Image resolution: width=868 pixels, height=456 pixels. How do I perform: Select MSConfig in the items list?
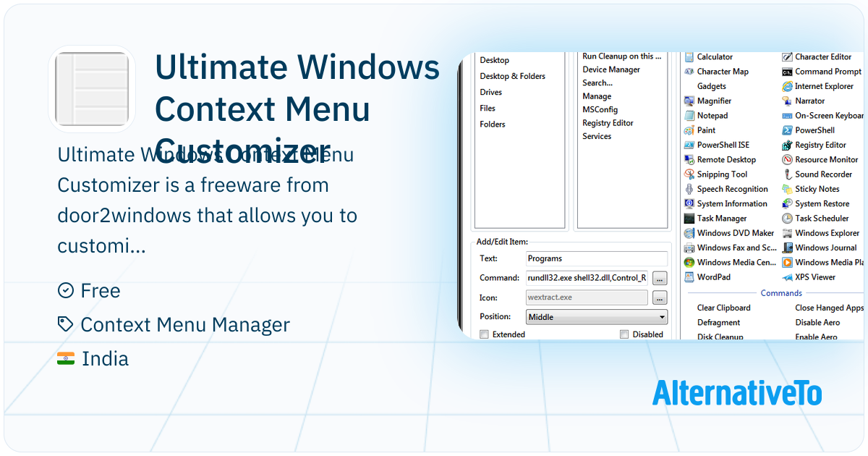[x=600, y=110]
